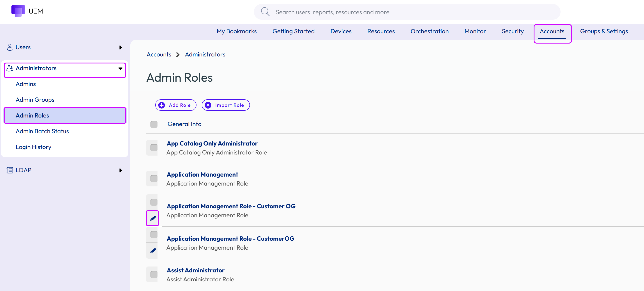Image resolution: width=644 pixels, height=291 pixels.
Task: Expand the Users section arrow
Action: click(120, 47)
